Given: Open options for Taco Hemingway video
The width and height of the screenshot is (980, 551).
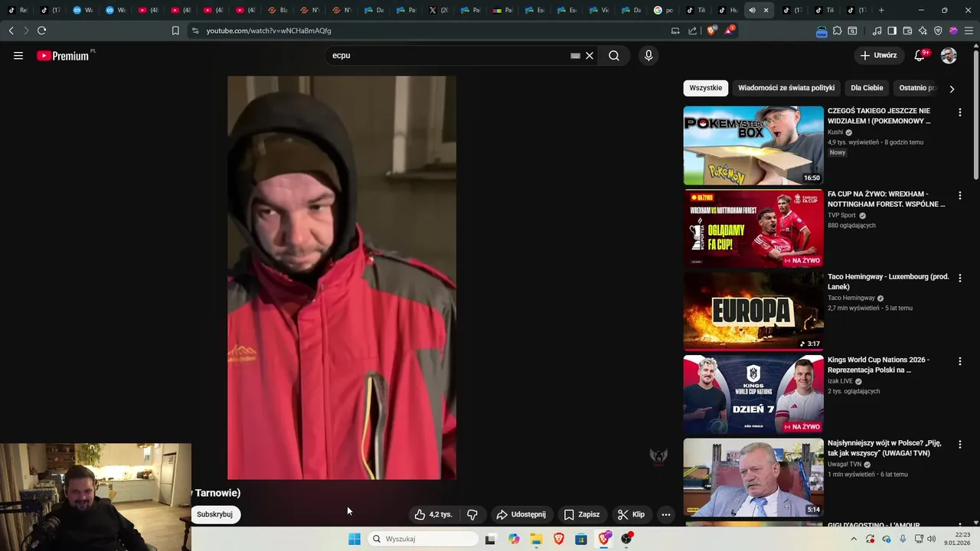Looking at the screenshot, I should [959, 279].
